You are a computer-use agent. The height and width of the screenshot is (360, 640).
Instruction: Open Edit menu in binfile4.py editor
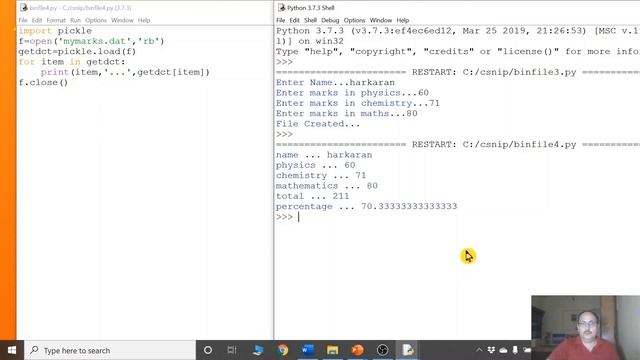point(37,20)
